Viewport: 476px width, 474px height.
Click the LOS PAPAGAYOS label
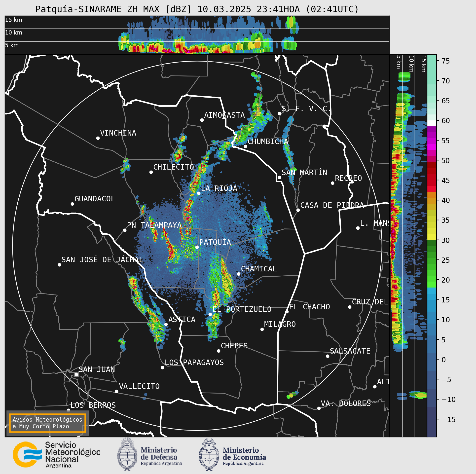(x=194, y=362)
